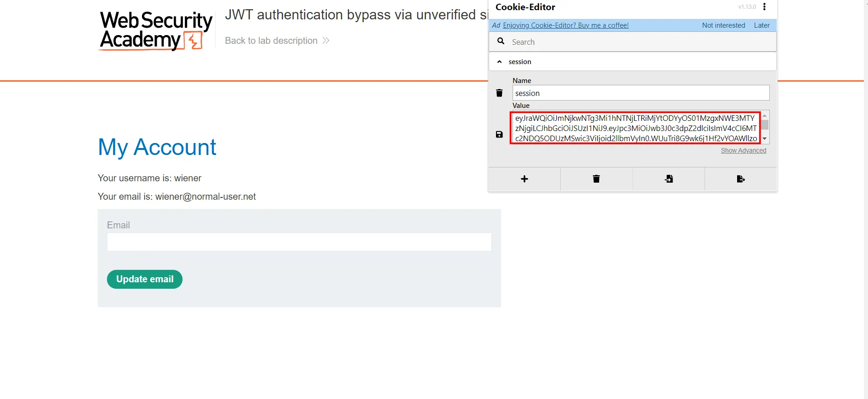Image resolution: width=868 pixels, height=399 pixels.
Task: Click the Web Security Academy logo
Action: 156,30
